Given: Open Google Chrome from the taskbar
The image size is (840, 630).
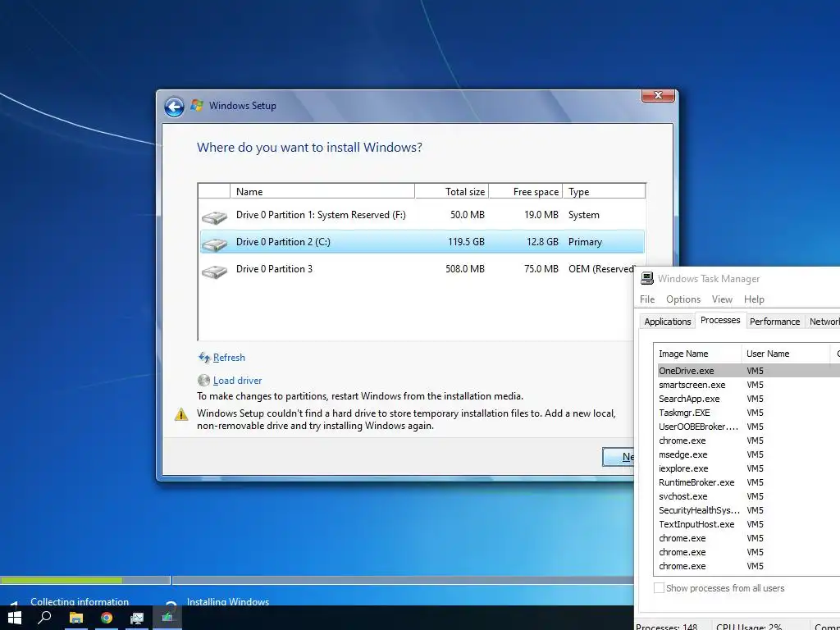Looking at the screenshot, I should click(x=107, y=618).
